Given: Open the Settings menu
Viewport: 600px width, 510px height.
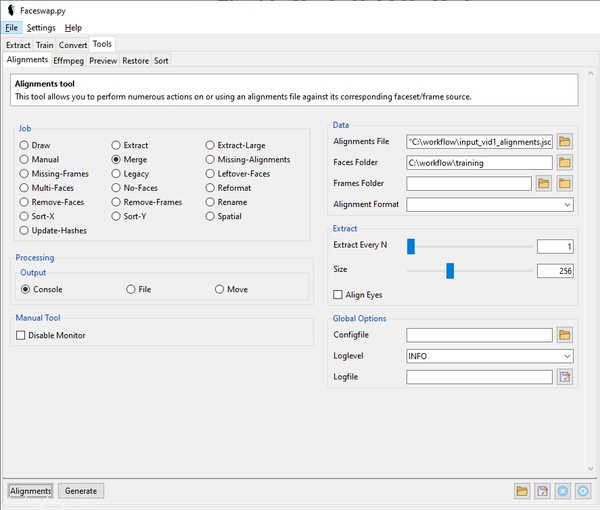Looking at the screenshot, I should click(x=41, y=28).
